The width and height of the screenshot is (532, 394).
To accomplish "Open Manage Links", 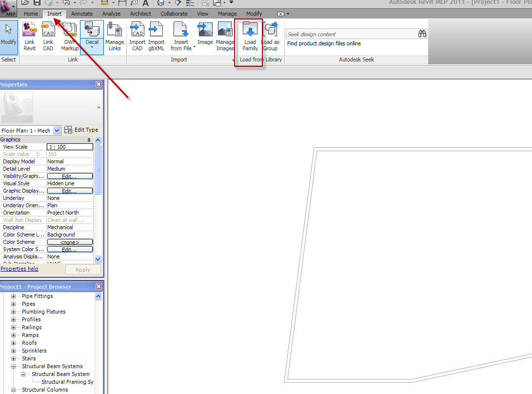I will click(115, 36).
